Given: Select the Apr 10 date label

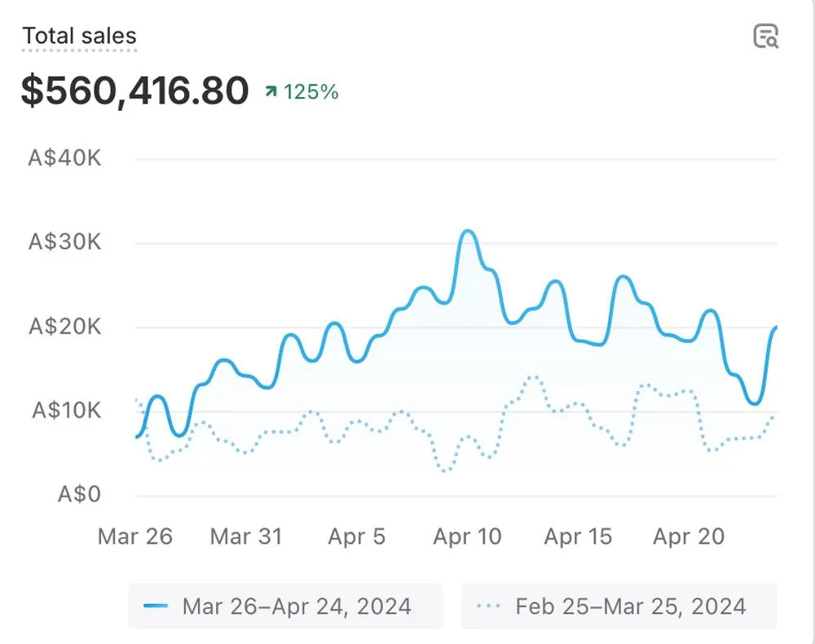Looking at the screenshot, I should (x=467, y=536).
